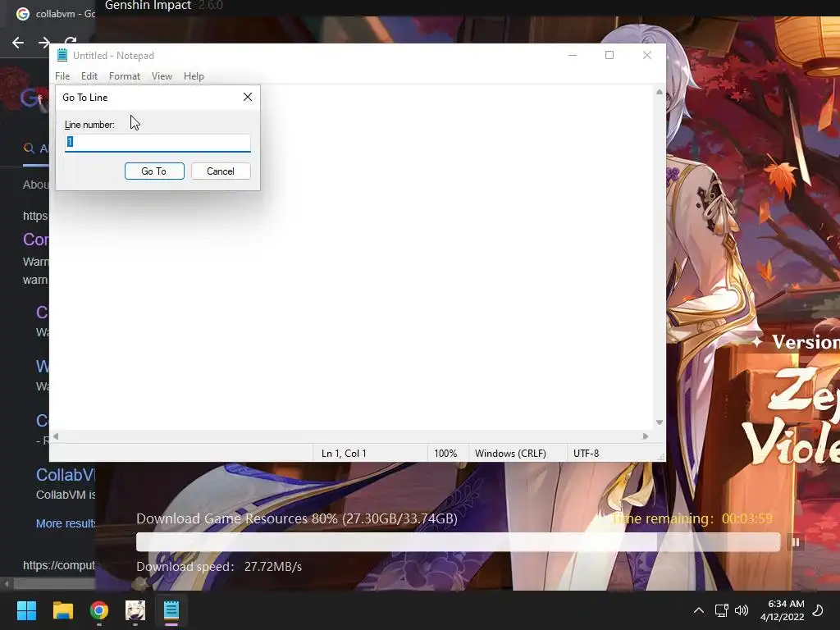Open the network icon in system tray
This screenshot has width=840, height=630.
721,610
